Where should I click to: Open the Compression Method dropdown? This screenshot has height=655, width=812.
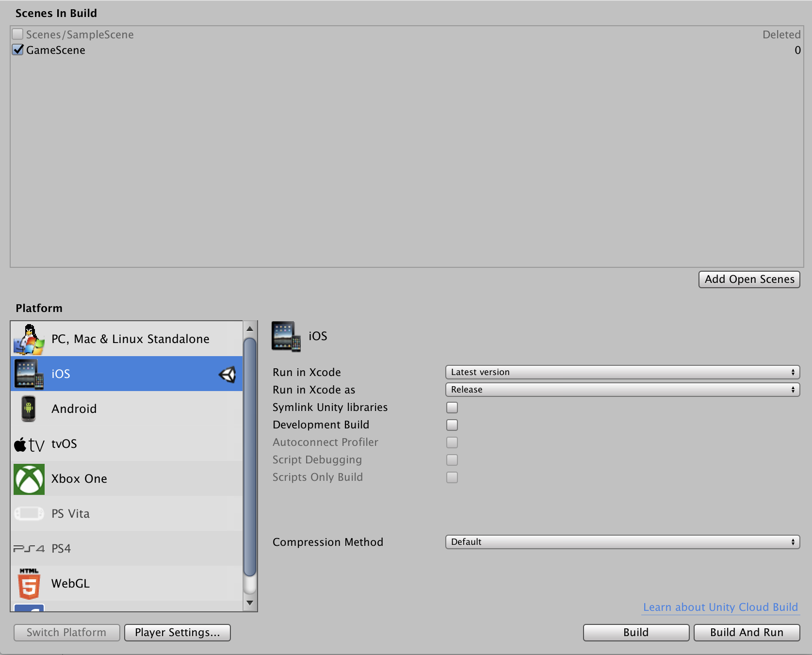click(x=622, y=542)
